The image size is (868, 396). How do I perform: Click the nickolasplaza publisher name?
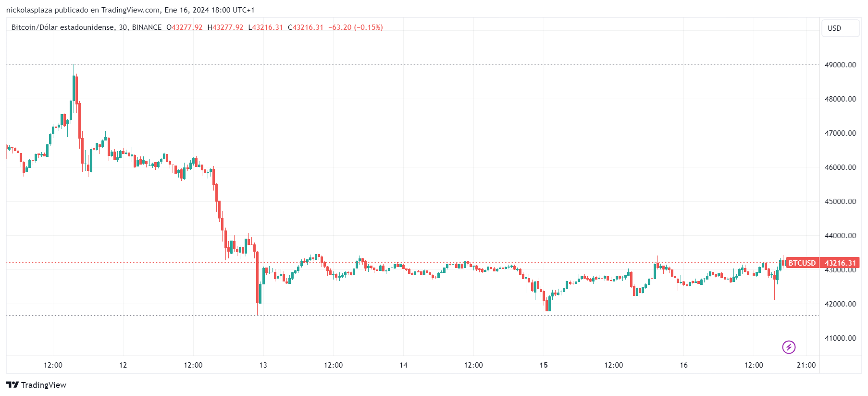[x=29, y=10]
